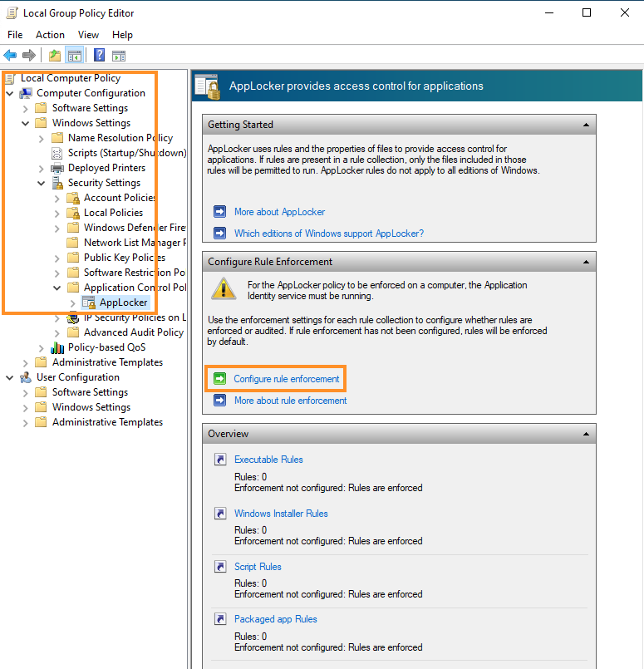Open the File menu
The image size is (644, 669).
point(15,35)
